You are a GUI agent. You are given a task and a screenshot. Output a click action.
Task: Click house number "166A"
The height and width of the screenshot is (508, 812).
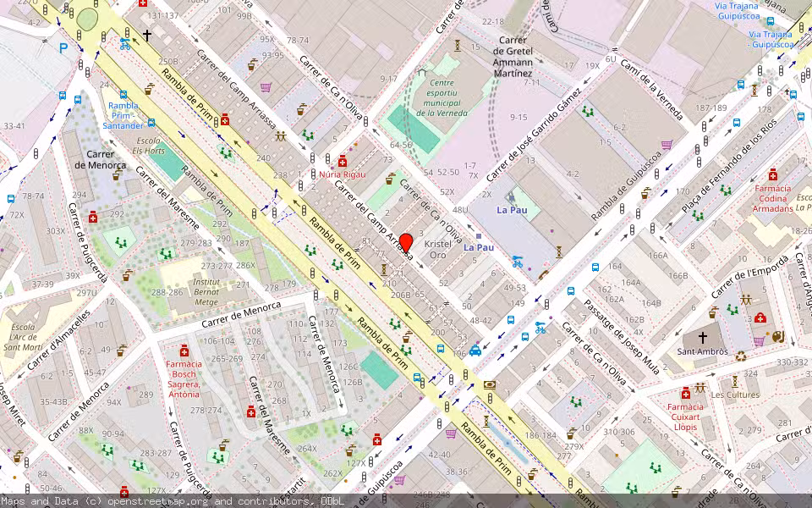tap(658, 255)
